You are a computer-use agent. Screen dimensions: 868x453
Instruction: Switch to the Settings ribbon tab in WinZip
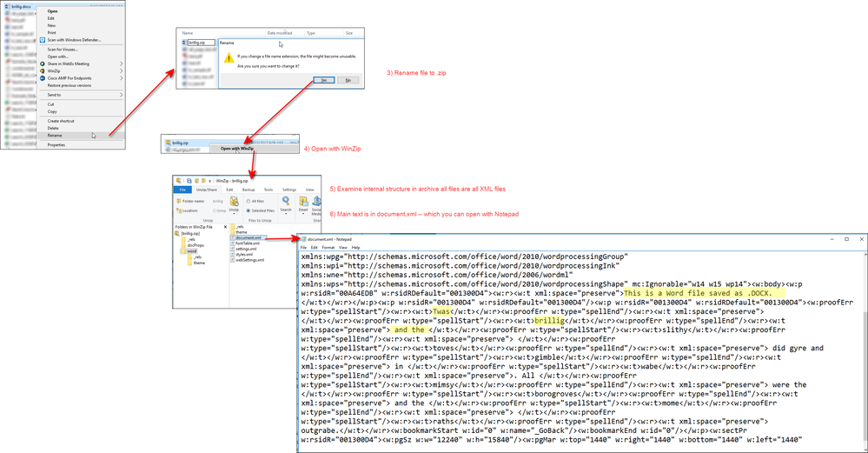(x=289, y=190)
